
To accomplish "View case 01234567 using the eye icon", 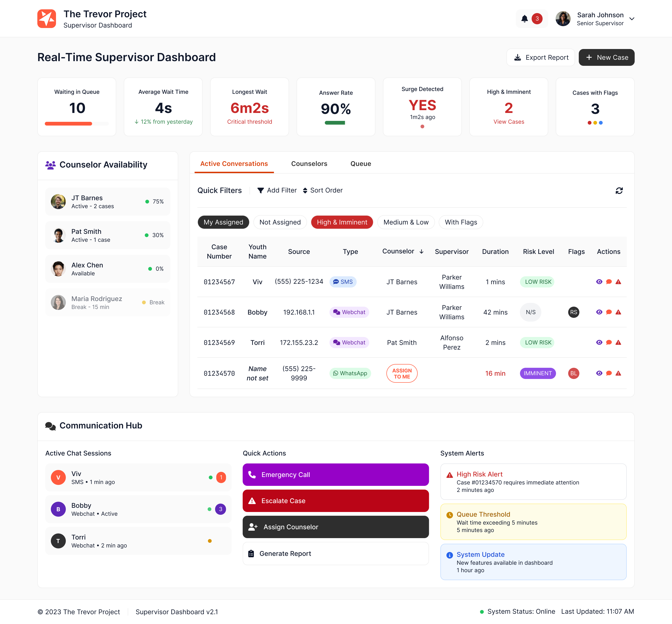I will point(599,282).
